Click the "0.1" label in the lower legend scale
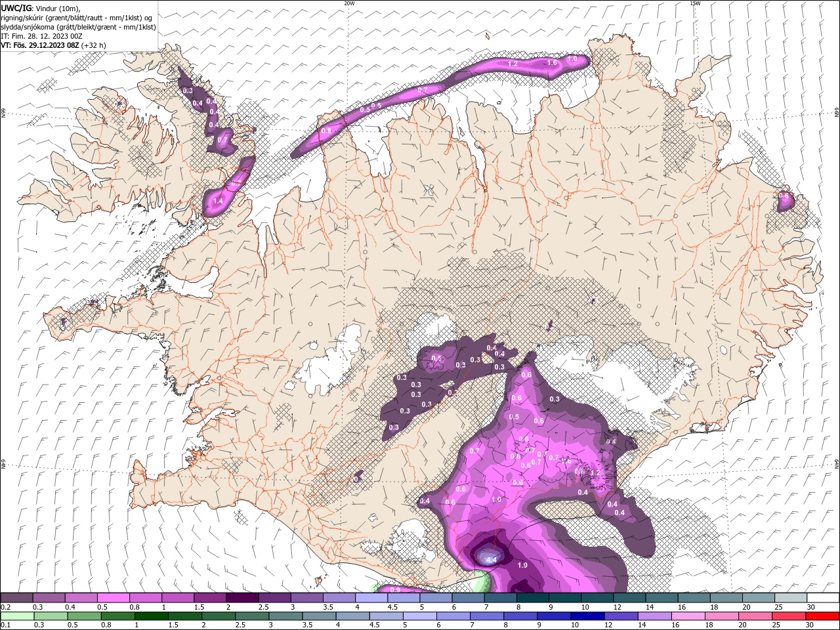The image size is (840, 630). pyautogui.click(x=5, y=625)
